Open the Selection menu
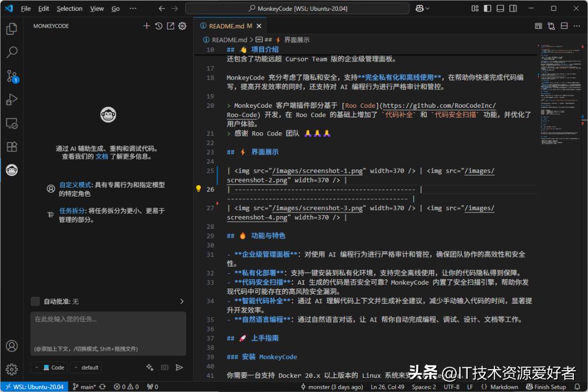 coord(69,8)
